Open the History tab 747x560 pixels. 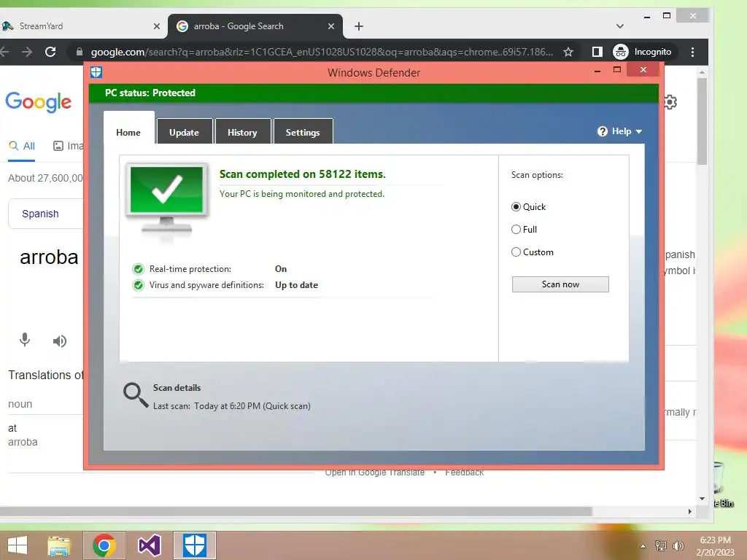[242, 133]
